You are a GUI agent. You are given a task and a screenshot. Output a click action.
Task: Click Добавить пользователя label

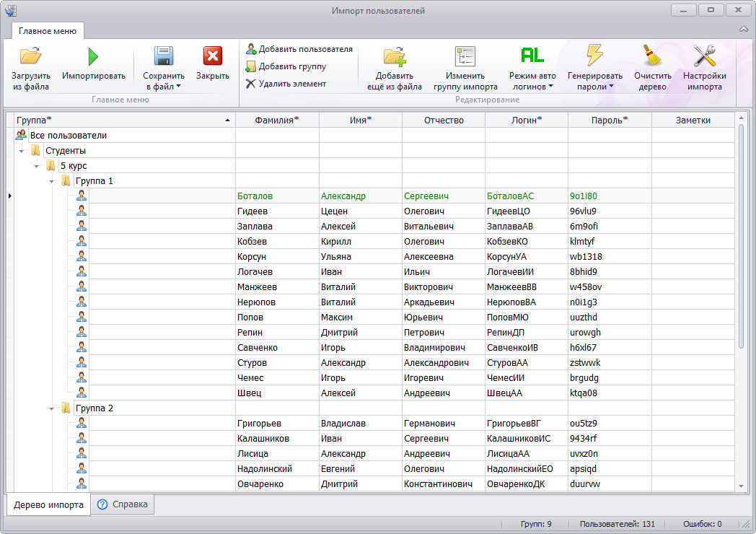pyautogui.click(x=306, y=49)
